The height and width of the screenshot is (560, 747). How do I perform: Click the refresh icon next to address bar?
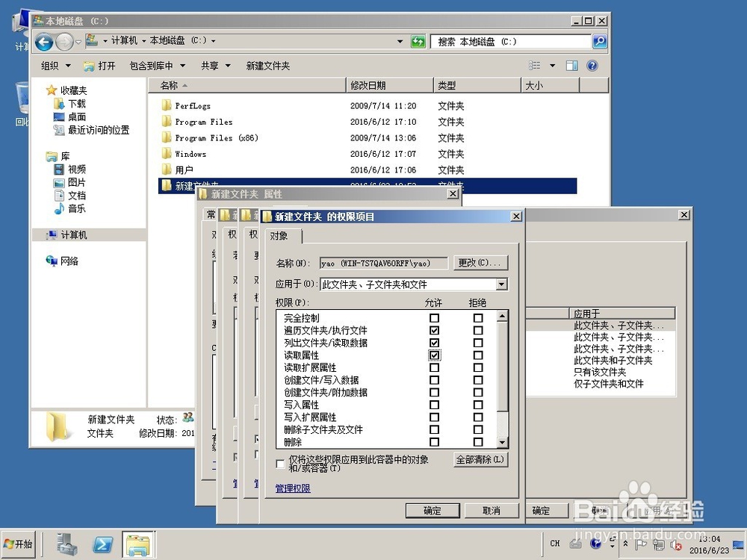coord(418,43)
